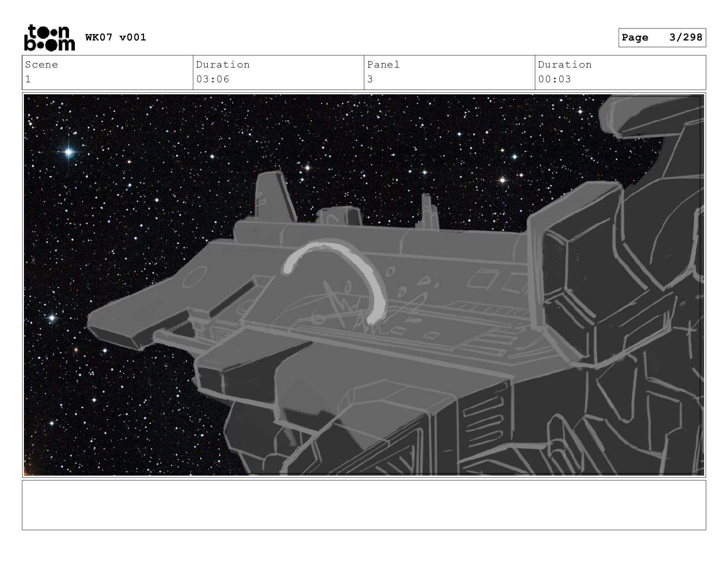This screenshot has width=728, height=563.
Task: Click the 03:06 duration value
Action: click(x=213, y=79)
